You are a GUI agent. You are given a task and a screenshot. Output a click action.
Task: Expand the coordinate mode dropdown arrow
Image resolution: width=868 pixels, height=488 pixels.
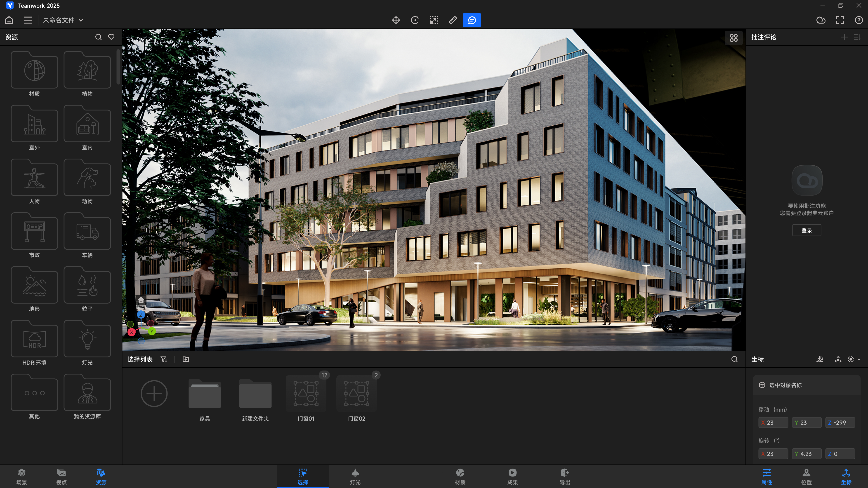(859, 359)
